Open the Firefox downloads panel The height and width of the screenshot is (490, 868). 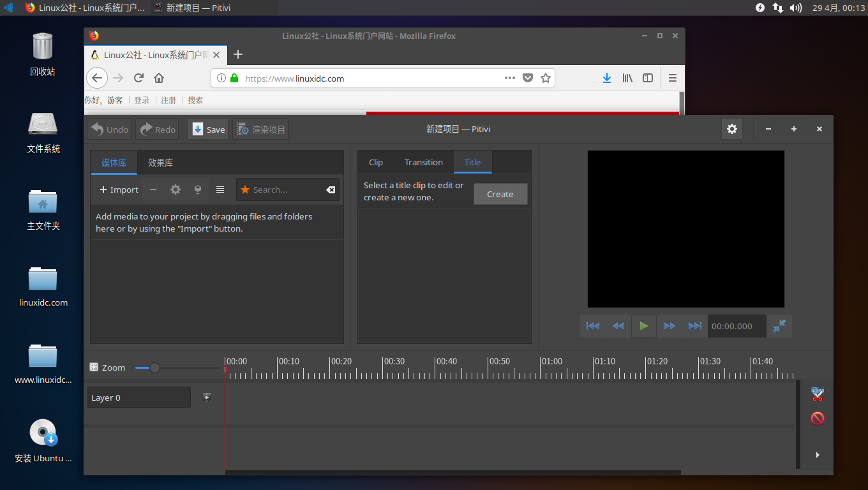pos(607,78)
